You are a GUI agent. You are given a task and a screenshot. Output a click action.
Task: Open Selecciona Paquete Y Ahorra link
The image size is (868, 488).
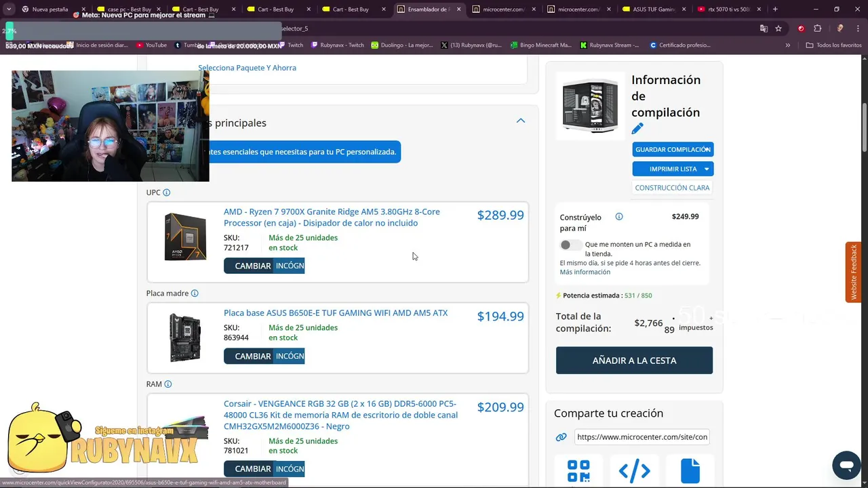(247, 68)
